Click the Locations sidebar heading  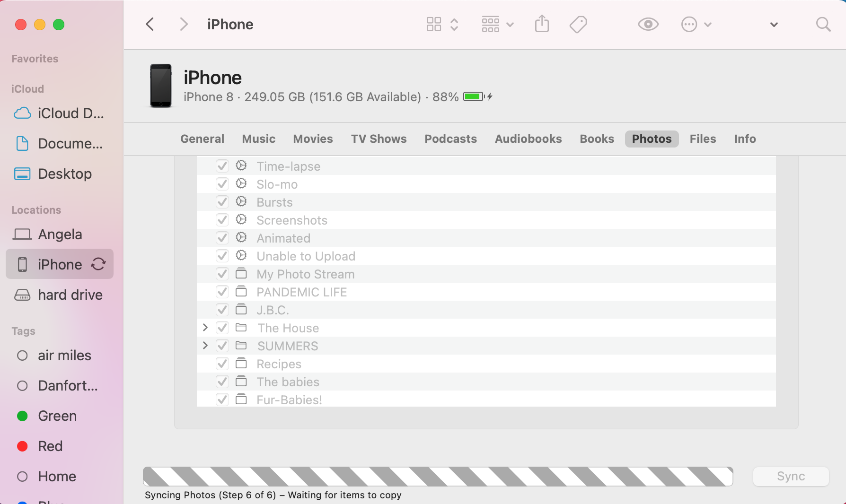36,210
